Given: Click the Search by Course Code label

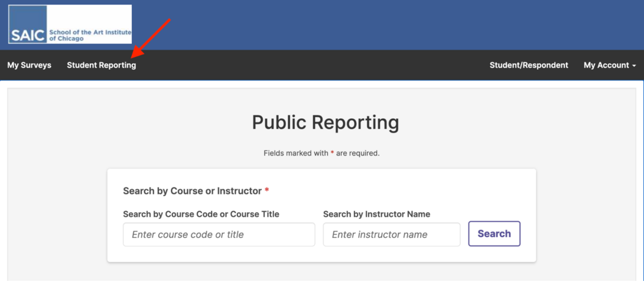Looking at the screenshot, I should pos(201,214).
